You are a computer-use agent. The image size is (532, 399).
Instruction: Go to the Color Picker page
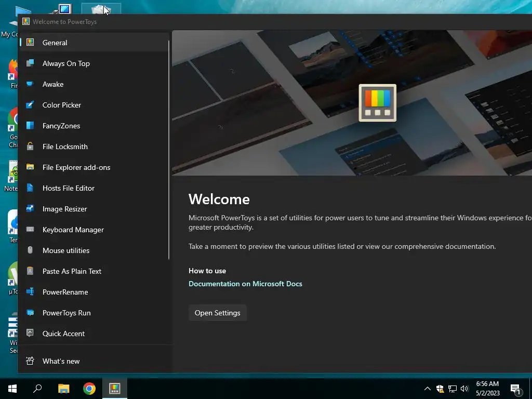pyautogui.click(x=95, y=104)
